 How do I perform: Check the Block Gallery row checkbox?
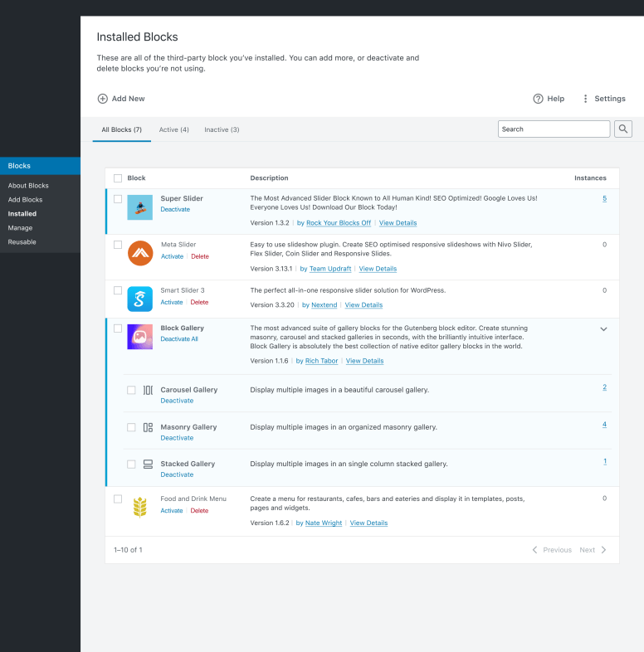[x=118, y=328]
